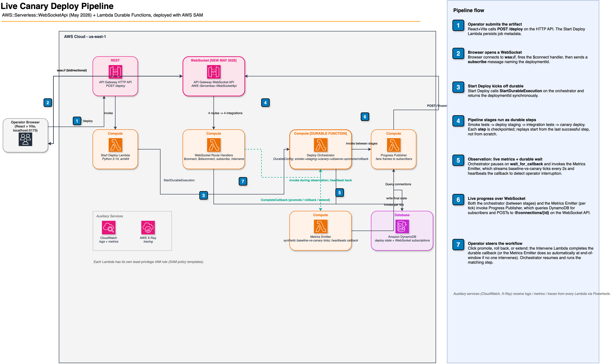Select 'invoke during observation; heartbeat back' label
Screen dimensions: 611x364
[321, 180]
